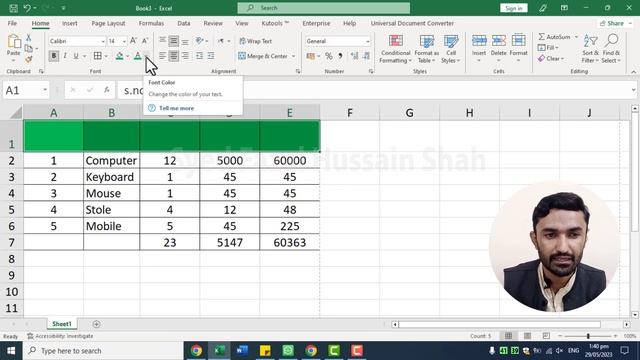The image size is (640, 360).
Task: Click the Borders grid icon
Action: (x=98, y=56)
